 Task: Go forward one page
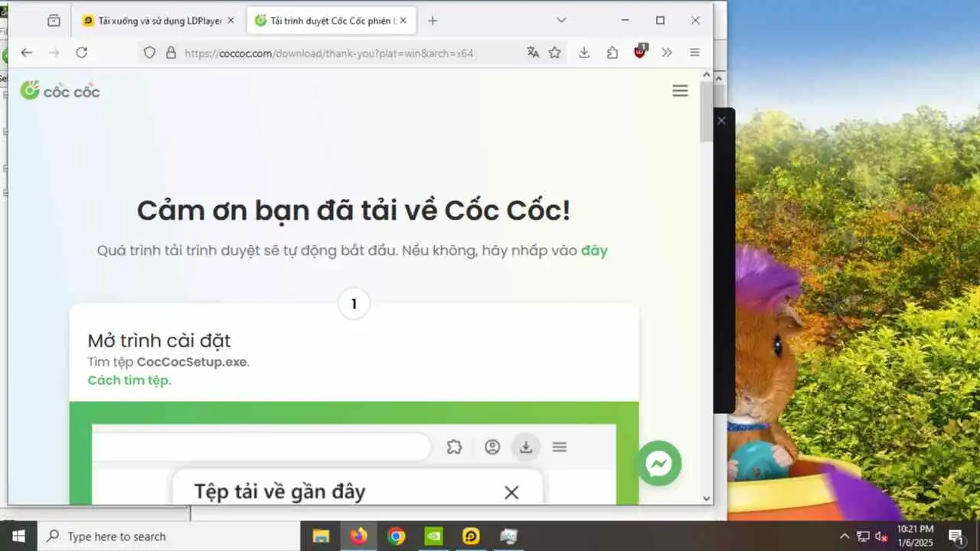(54, 53)
